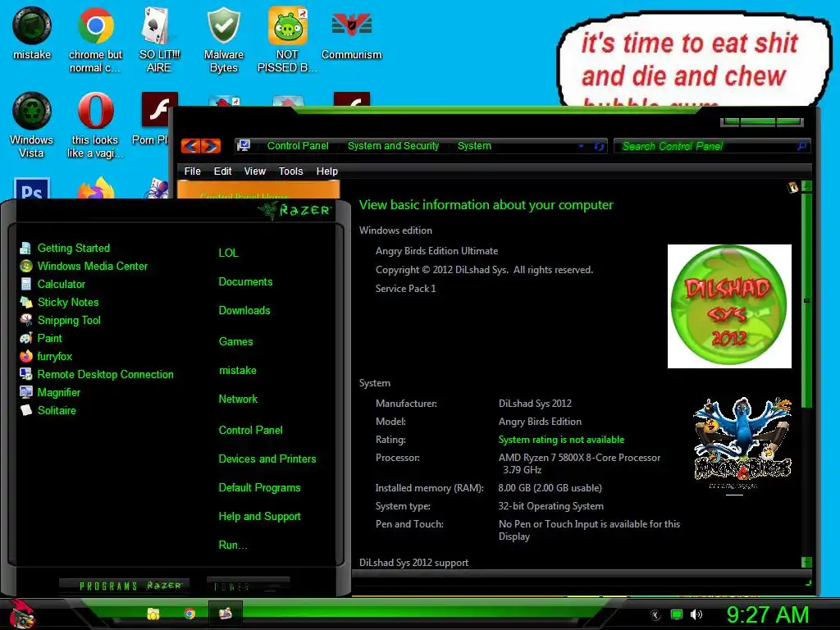Viewport: 840px width, 630px height.
Task: Open Control Panel from Start menu
Action: tap(251, 430)
